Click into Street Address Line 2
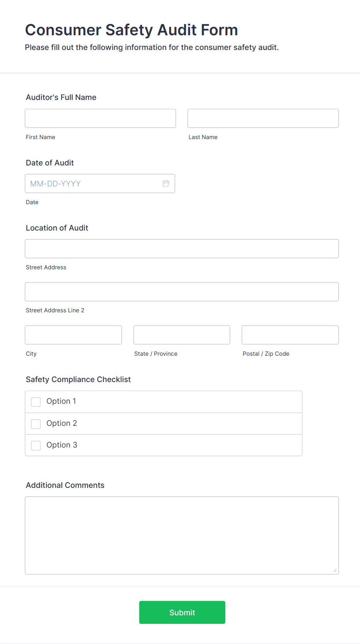 (182, 292)
